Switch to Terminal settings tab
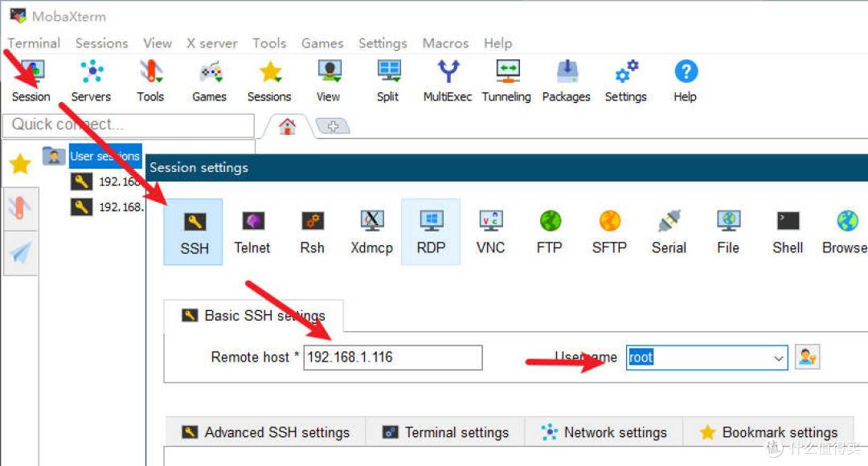This screenshot has width=868, height=466. click(x=445, y=432)
